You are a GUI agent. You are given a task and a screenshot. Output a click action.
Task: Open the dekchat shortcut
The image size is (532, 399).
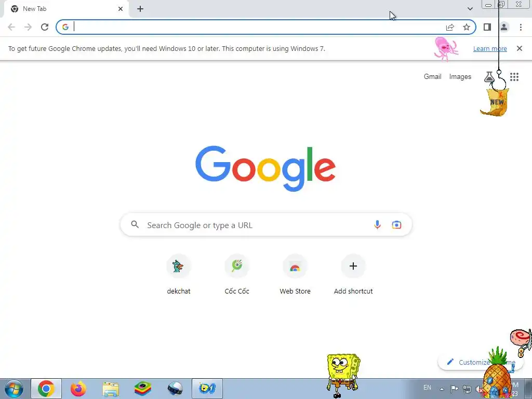(179, 274)
